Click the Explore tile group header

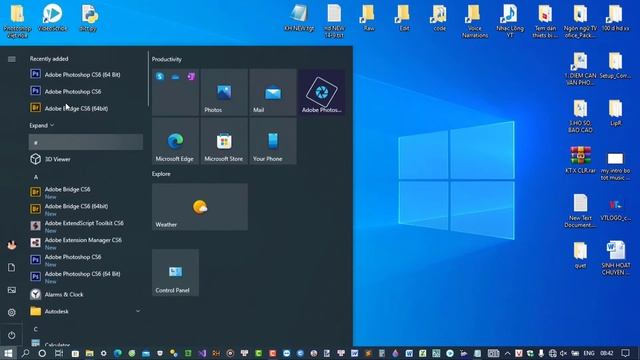point(161,174)
